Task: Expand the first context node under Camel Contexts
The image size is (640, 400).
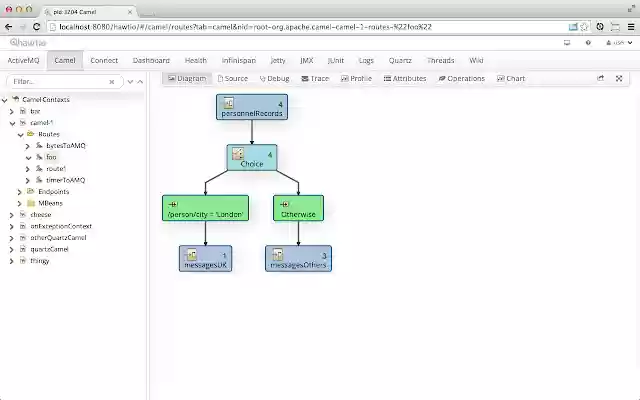Action: tap(12, 111)
